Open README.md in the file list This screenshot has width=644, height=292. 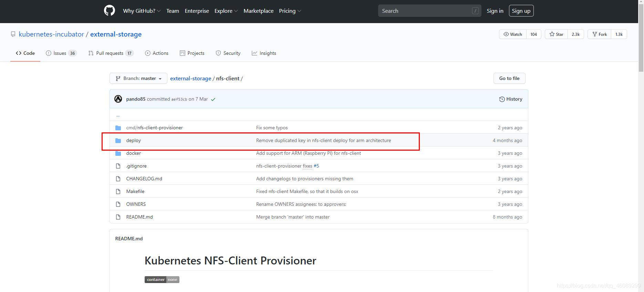point(139,217)
